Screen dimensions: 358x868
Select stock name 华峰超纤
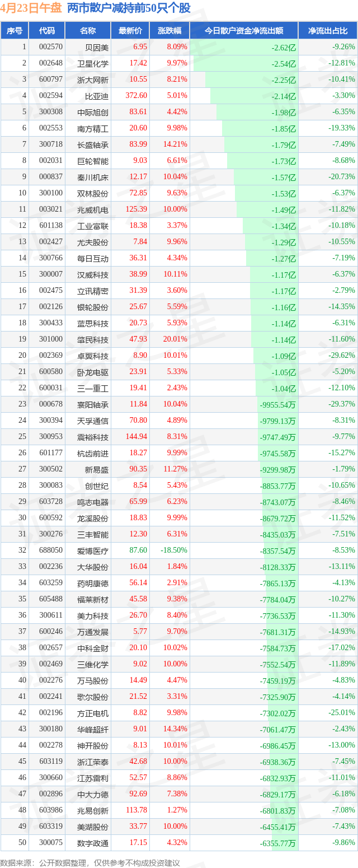coord(93,730)
